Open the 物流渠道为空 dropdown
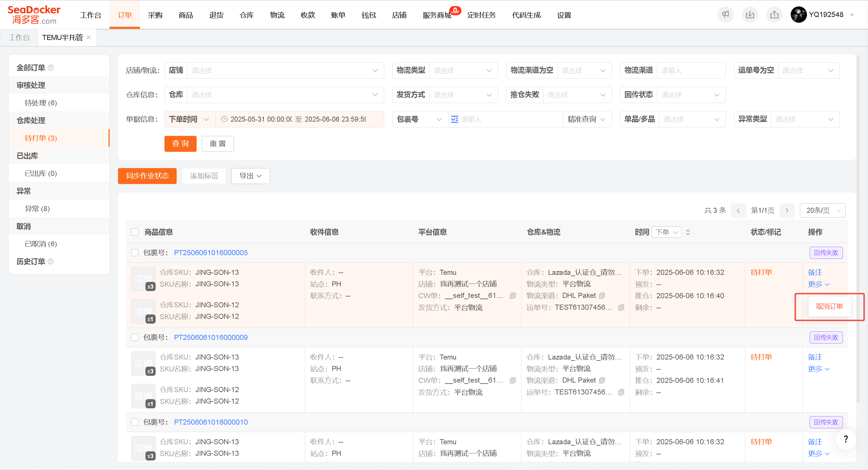 click(584, 70)
